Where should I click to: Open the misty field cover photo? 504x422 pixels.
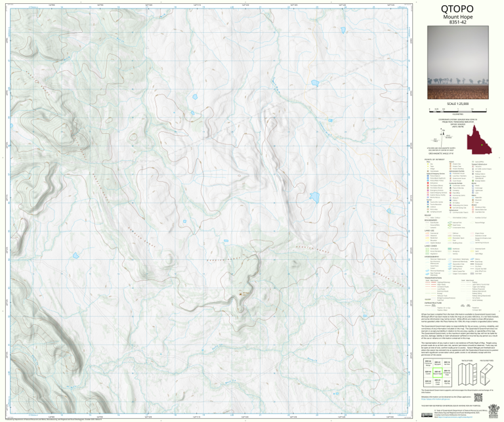(457, 62)
